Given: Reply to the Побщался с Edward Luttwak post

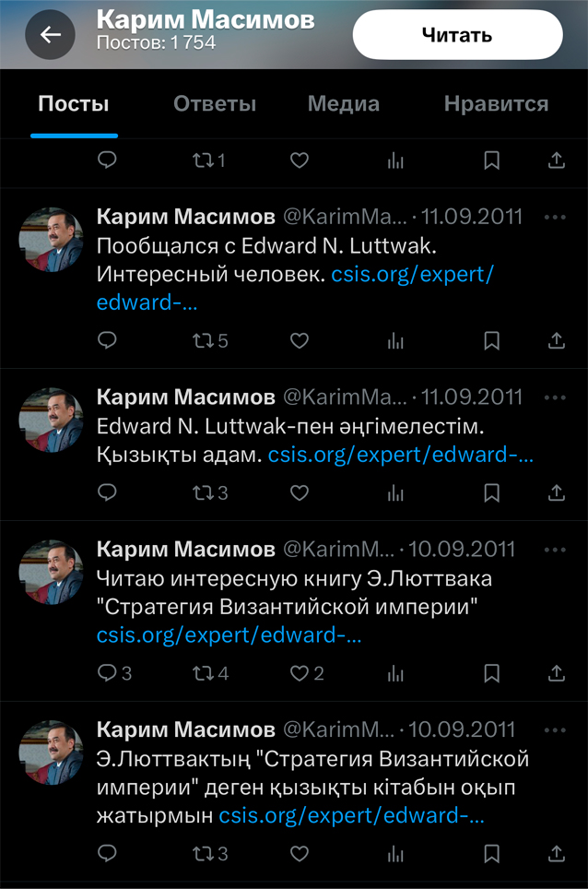Looking at the screenshot, I should coord(108,340).
